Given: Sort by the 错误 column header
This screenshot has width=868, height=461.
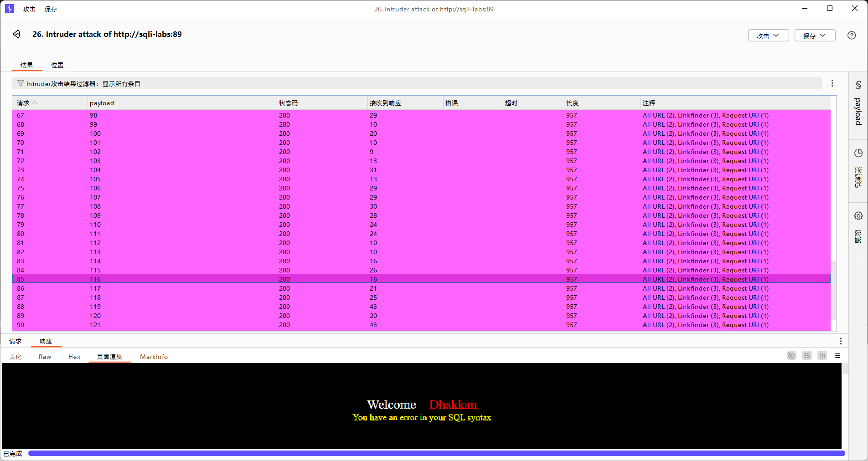Looking at the screenshot, I should (473, 103).
